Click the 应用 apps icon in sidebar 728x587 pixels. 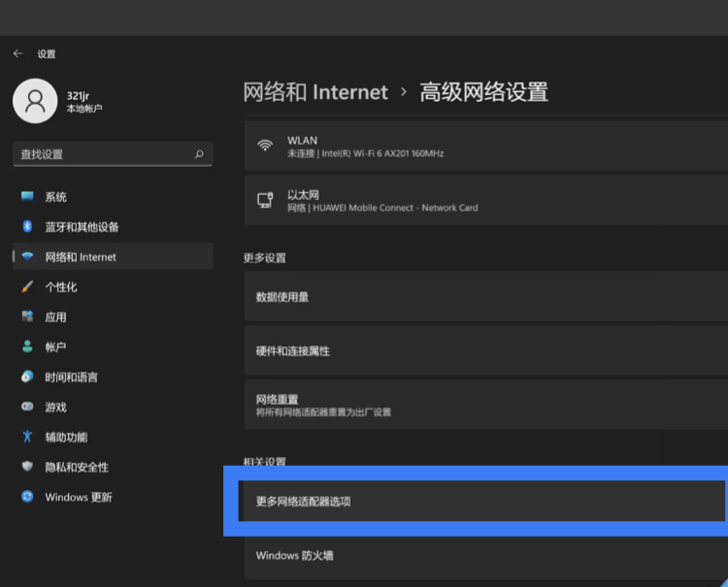click(27, 316)
